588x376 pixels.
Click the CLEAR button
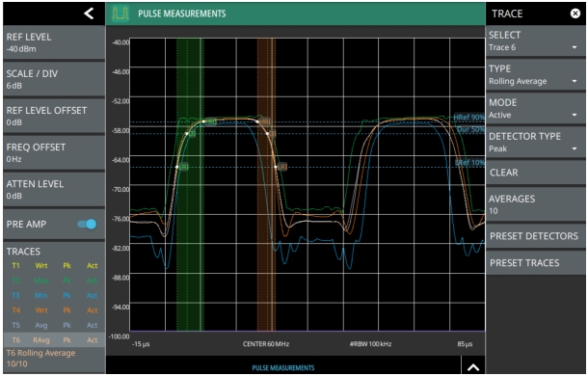[535, 173]
